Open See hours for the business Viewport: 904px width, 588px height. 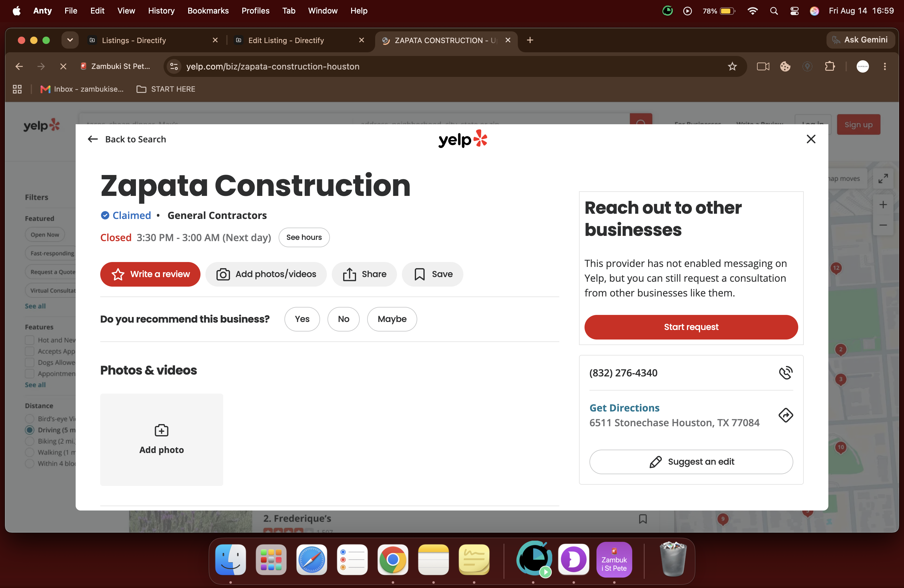point(304,237)
